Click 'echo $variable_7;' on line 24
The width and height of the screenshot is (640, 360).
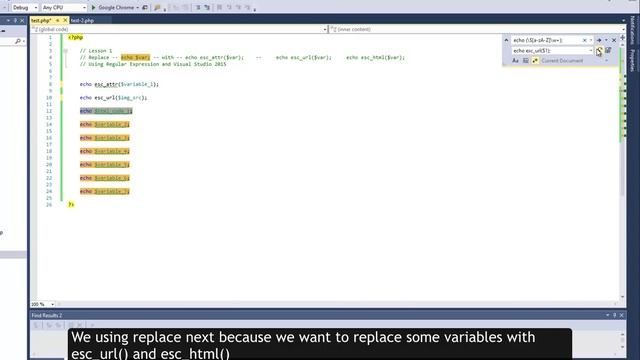click(x=104, y=191)
